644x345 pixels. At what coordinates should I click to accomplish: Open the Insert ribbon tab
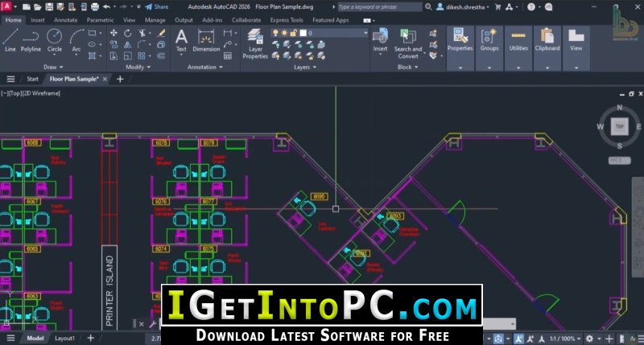click(37, 20)
